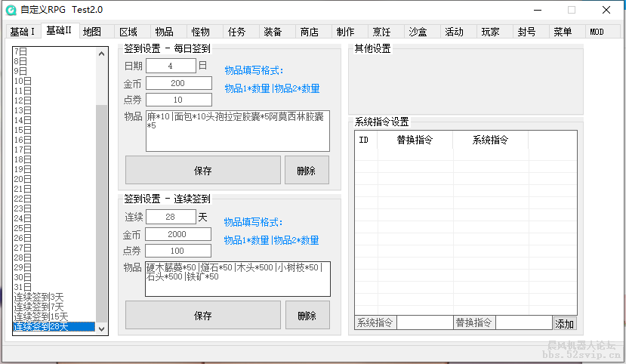Open the 基础I tab
Screen dimensions: 626x364
point(22,32)
